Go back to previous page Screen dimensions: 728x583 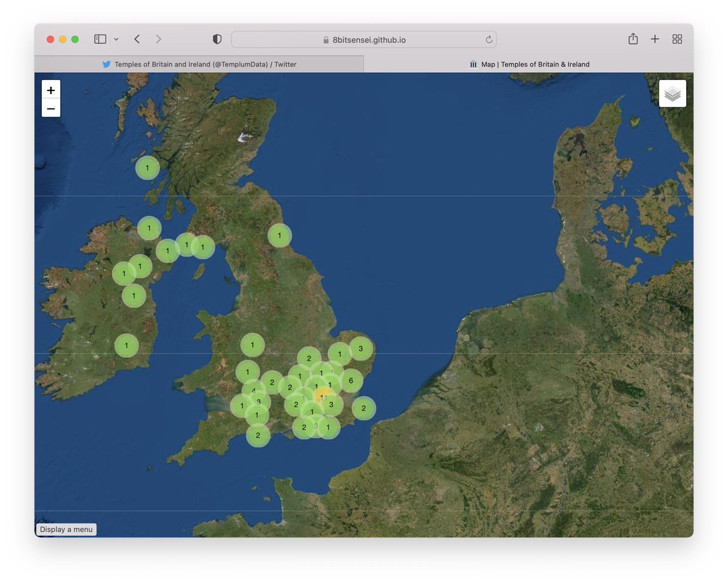[137, 39]
